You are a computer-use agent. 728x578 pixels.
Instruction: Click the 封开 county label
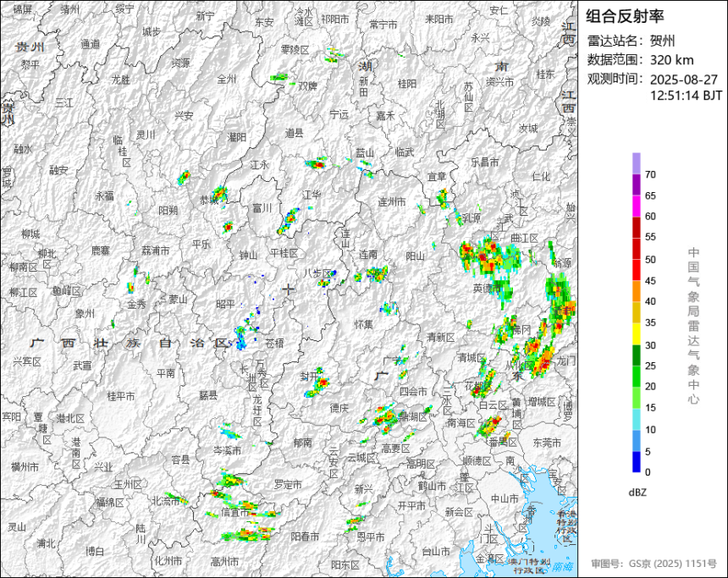pos(309,376)
